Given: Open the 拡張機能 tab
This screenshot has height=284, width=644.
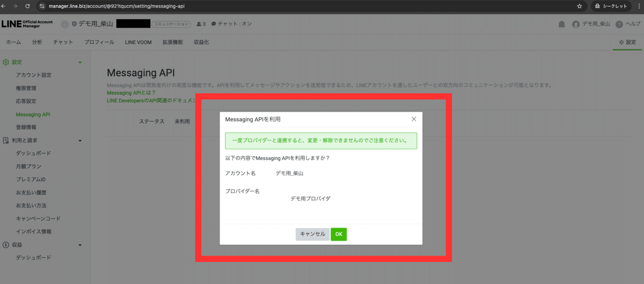Looking at the screenshot, I should pyautogui.click(x=173, y=42).
